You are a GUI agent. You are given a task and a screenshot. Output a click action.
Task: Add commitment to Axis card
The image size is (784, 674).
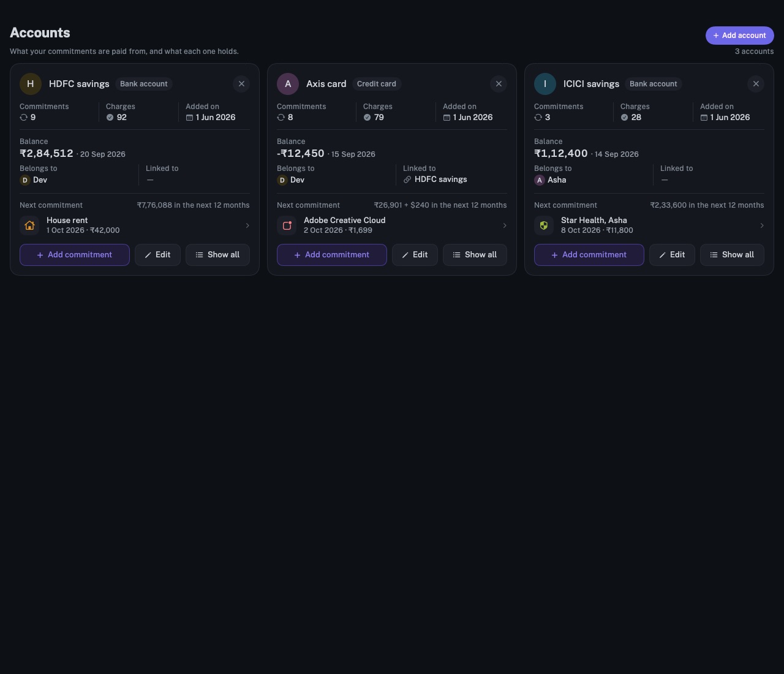pyautogui.click(x=332, y=255)
